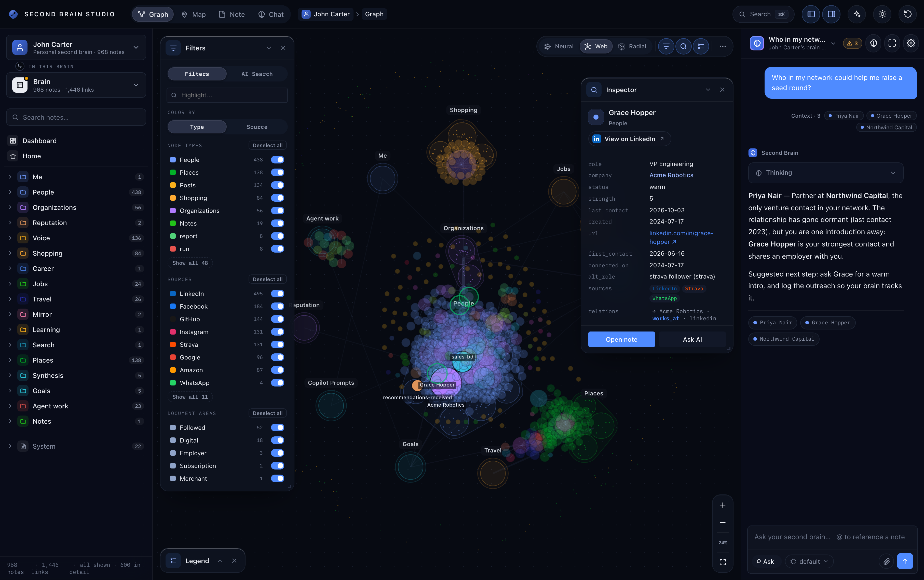This screenshot has width=924, height=580.
Task: Toggle the WhatsApp source switch
Action: pos(277,382)
